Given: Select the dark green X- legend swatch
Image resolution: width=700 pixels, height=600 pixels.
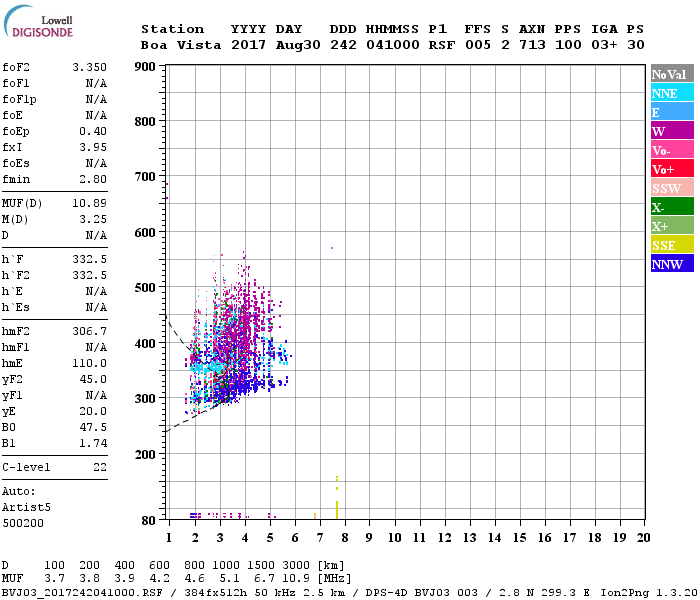Looking at the screenshot, I should (671, 207).
